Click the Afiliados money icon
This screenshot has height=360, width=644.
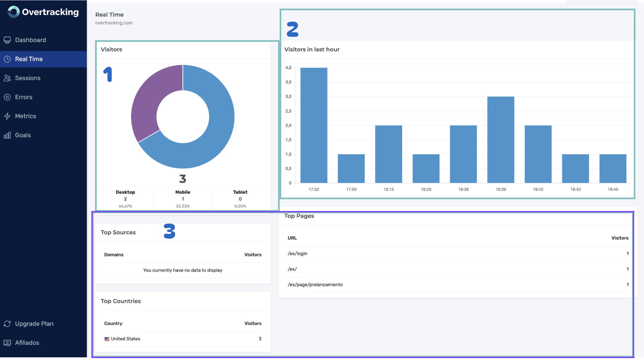[x=7, y=343]
